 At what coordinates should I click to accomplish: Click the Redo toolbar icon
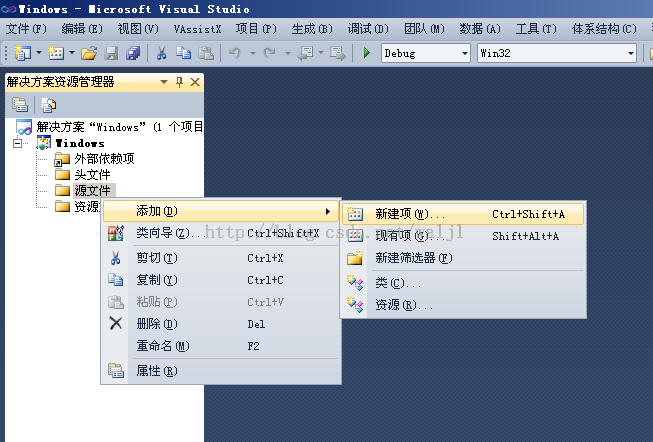click(270, 53)
